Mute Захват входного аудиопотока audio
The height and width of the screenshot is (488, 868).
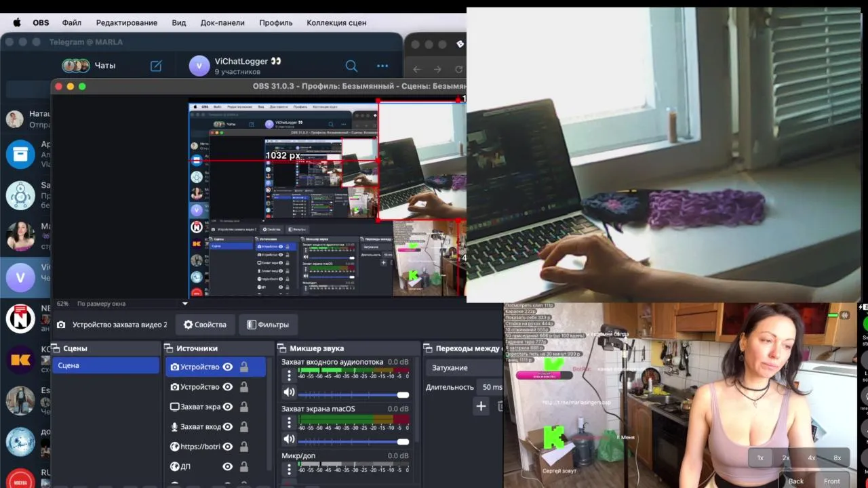click(x=289, y=392)
